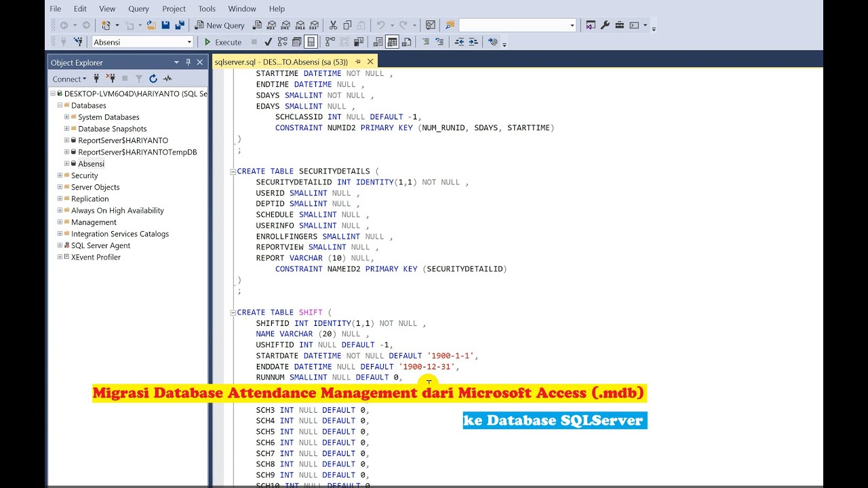
Task: Click the Analysis Services MDX Query icon
Action: point(271,25)
